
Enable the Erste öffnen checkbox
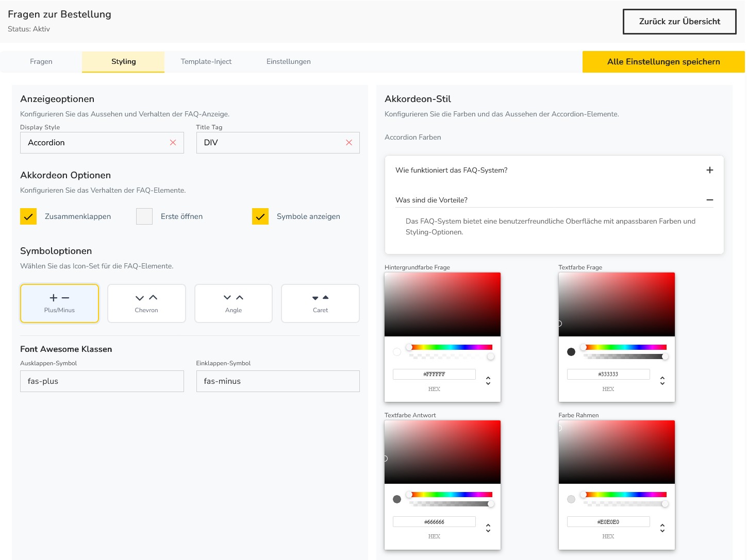[144, 216]
